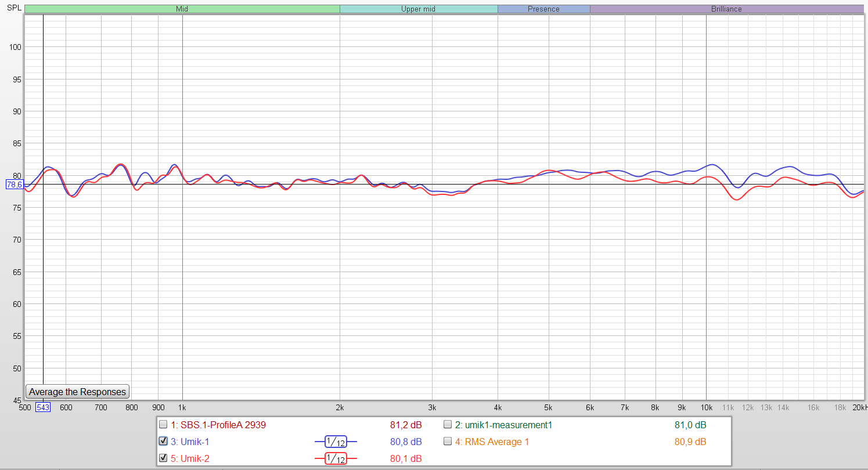Viewport: 868px width, 470px height.
Task: Open the Umik-1 blue 1/12 smoothing line style
Action: click(x=336, y=442)
